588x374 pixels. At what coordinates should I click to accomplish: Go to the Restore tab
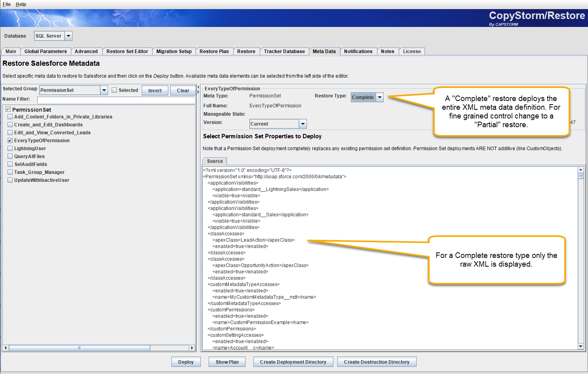tap(246, 52)
